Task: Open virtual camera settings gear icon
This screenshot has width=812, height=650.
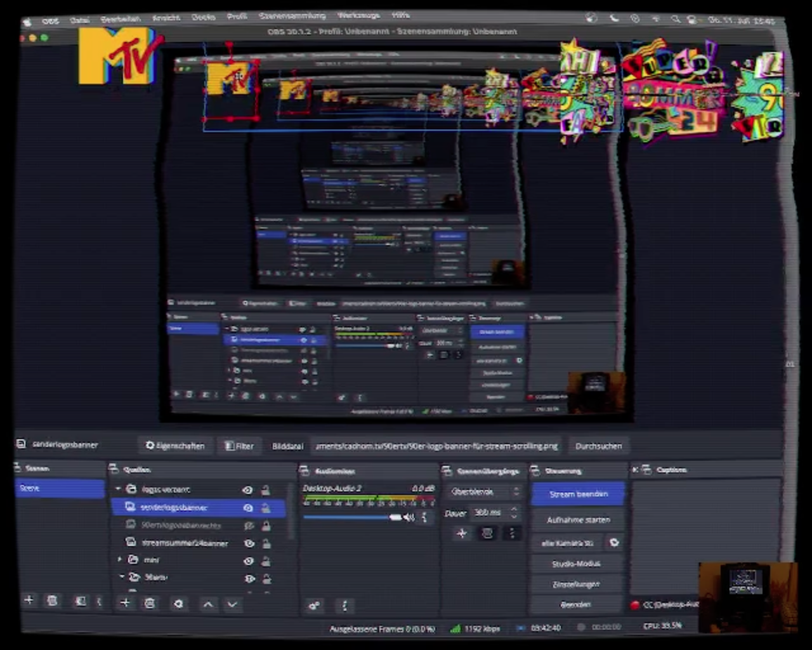Action: (x=613, y=543)
